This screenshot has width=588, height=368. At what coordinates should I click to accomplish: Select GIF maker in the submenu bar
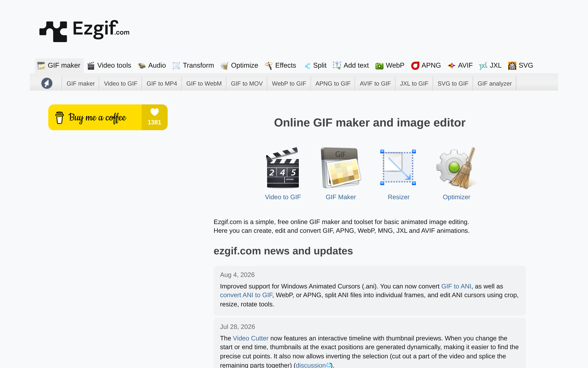pyautogui.click(x=81, y=83)
